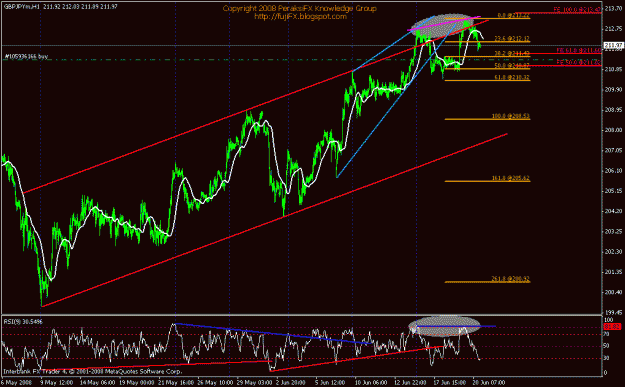
Task: Select the 61.8 @210.32 retracement label
Action: click(512, 77)
